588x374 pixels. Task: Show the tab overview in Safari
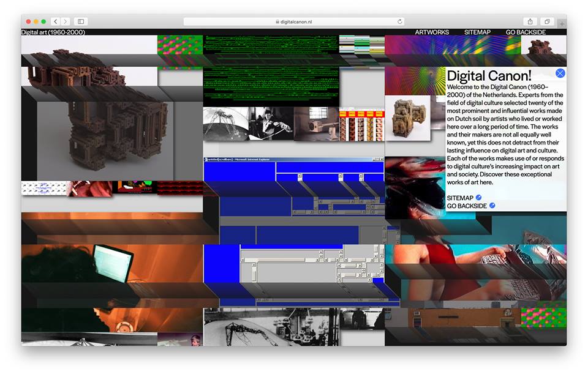pyautogui.click(x=547, y=21)
